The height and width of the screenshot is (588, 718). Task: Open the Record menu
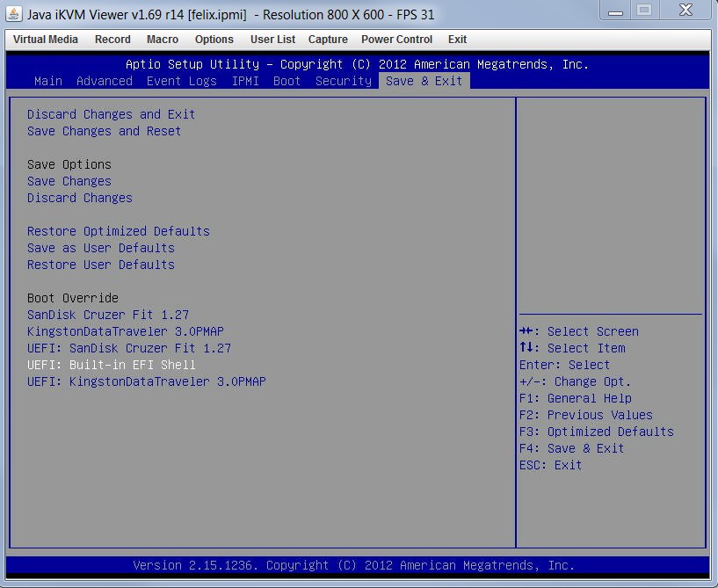coord(112,40)
